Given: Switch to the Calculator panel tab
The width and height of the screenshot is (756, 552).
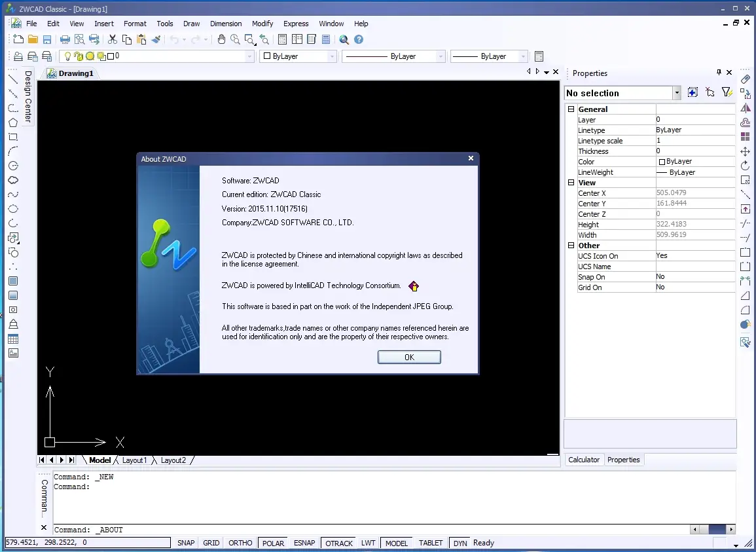Looking at the screenshot, I should 583,460.
